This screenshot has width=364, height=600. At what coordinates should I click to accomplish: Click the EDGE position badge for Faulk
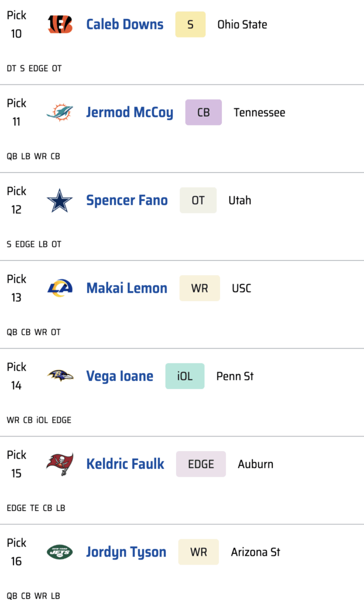(201, 464)
